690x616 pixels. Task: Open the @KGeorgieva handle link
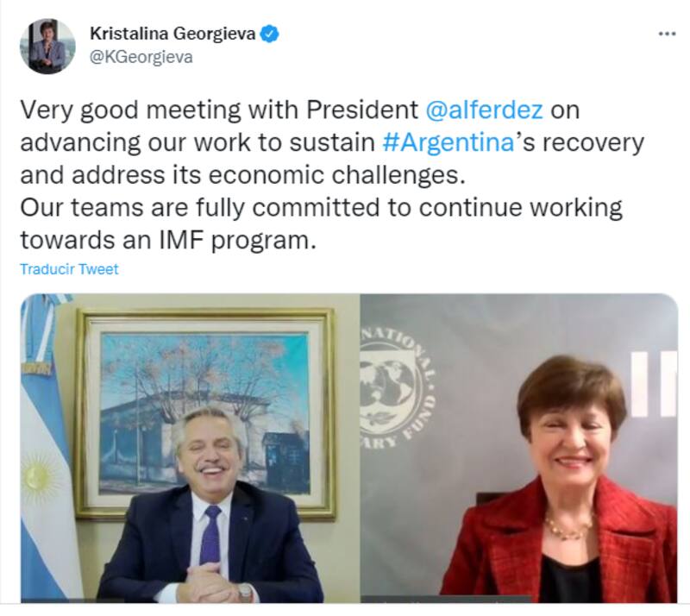[x=141, y=57]
